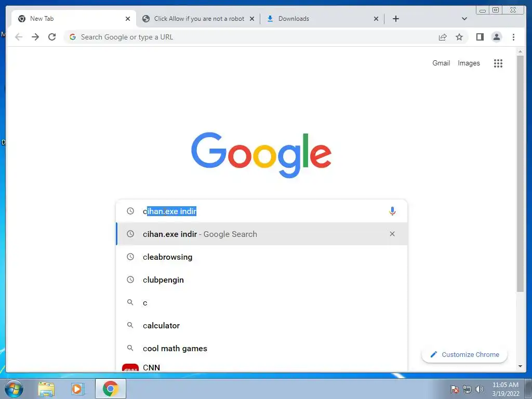Choose the 'clubpengin' history suggestion
This screenshot has height=399, width=532.
(261, 280)
